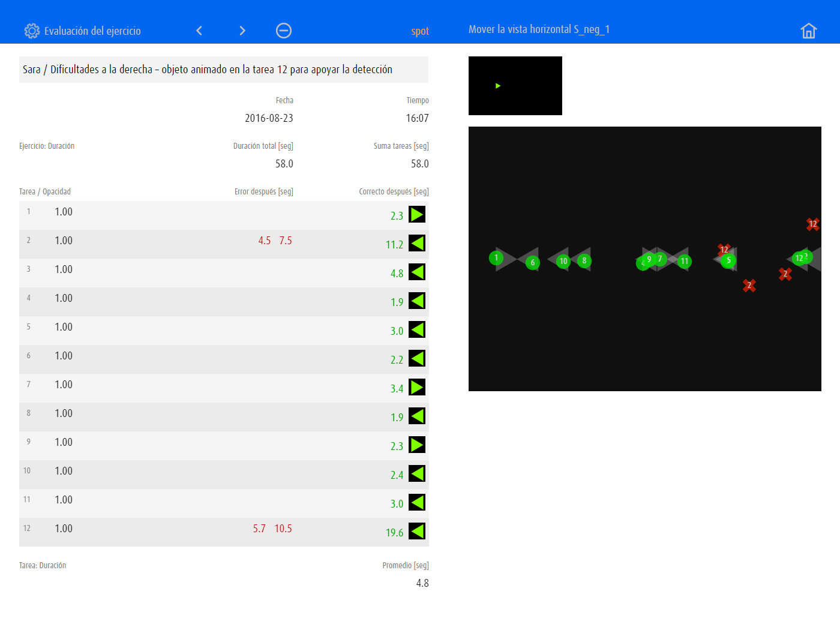This screenshot has width=840, height=630.
Task: Click the right arrow icon for task 9
Action: click(417, 445)
